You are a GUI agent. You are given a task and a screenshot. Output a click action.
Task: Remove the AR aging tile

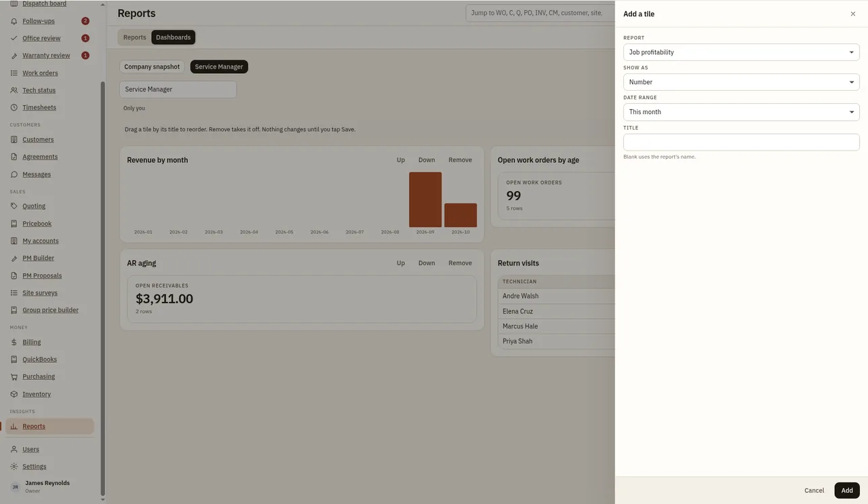click(x=460, y=263)
